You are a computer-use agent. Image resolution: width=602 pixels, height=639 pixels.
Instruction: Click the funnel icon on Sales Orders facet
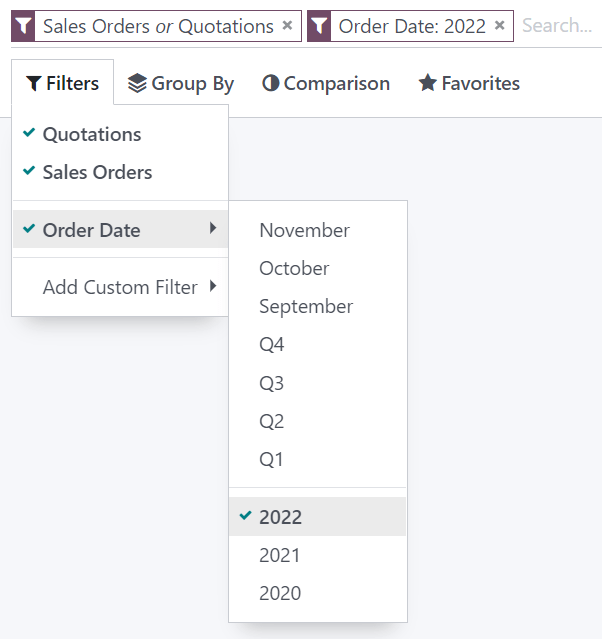[23, 26]
